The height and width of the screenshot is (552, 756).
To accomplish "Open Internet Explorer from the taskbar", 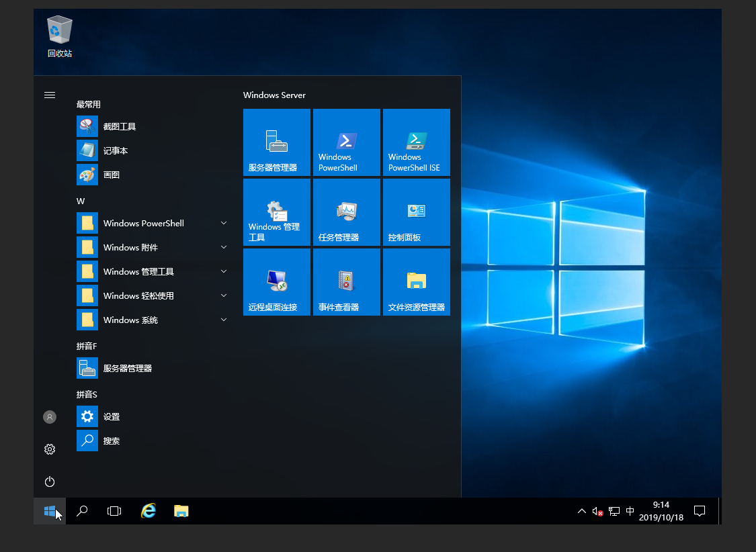I will [x=148, y=511].
